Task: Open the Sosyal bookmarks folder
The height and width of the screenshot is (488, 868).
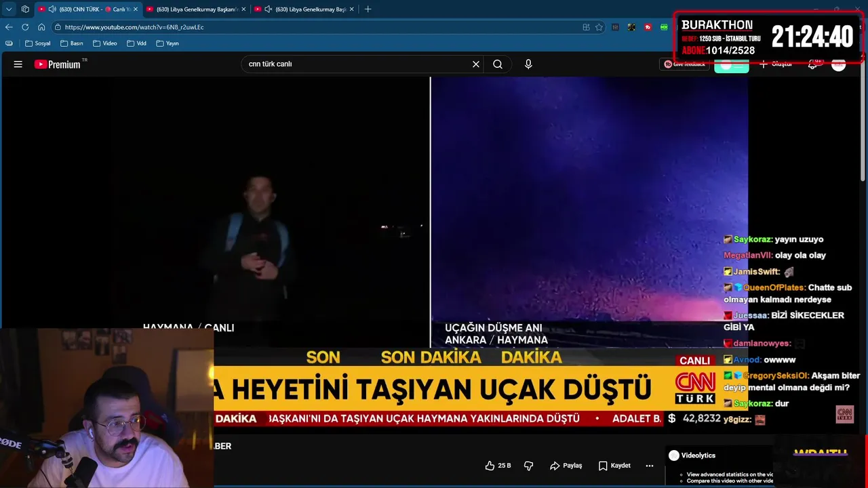Action: coord(38,43)
